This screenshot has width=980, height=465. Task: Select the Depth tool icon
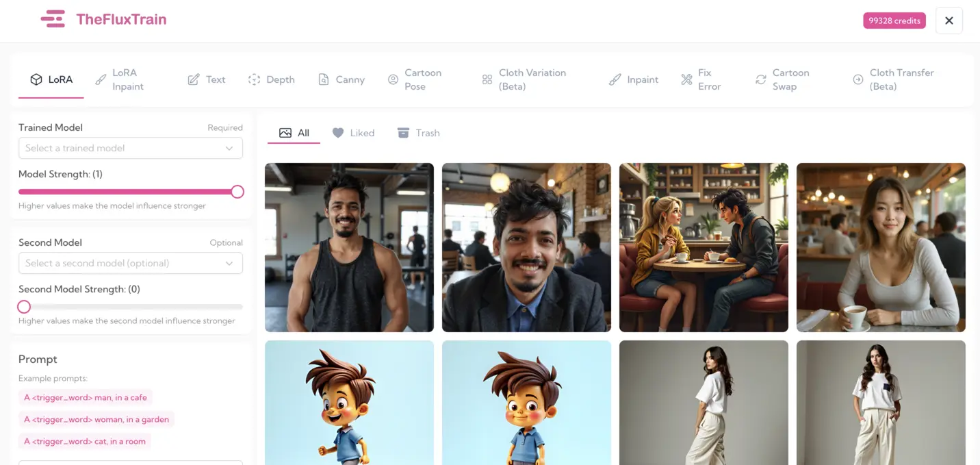pos(254,79)
